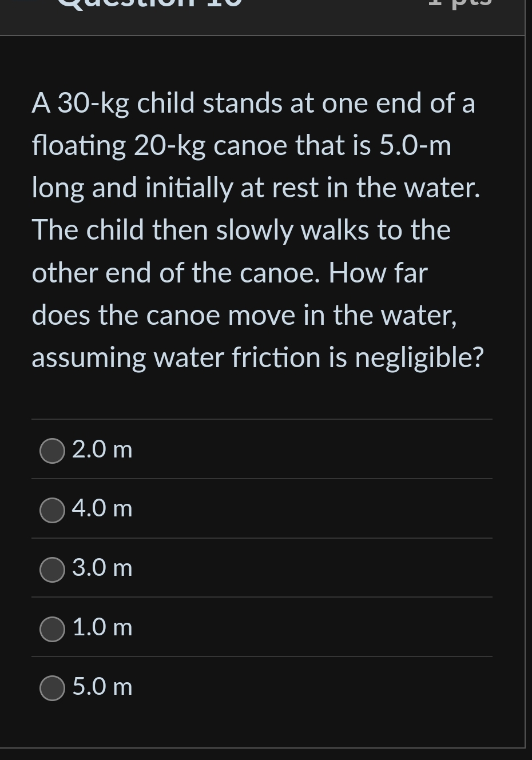This screenshot has width=532, height=760.
Task: Click the 5.0 m answer label text
Action: (x=101, y=687)
